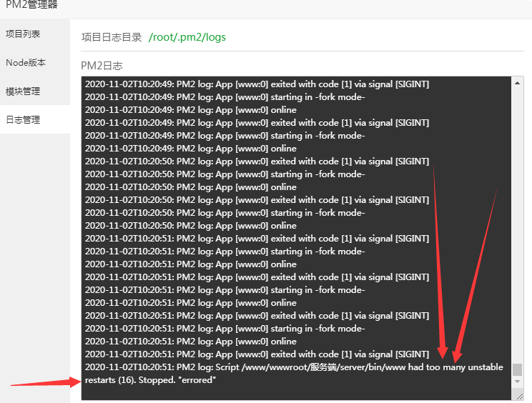Viewport: 532px width, 403px height.
Task: Click the scrollbar down arrow in log box
Action: (x=517, y=382)
